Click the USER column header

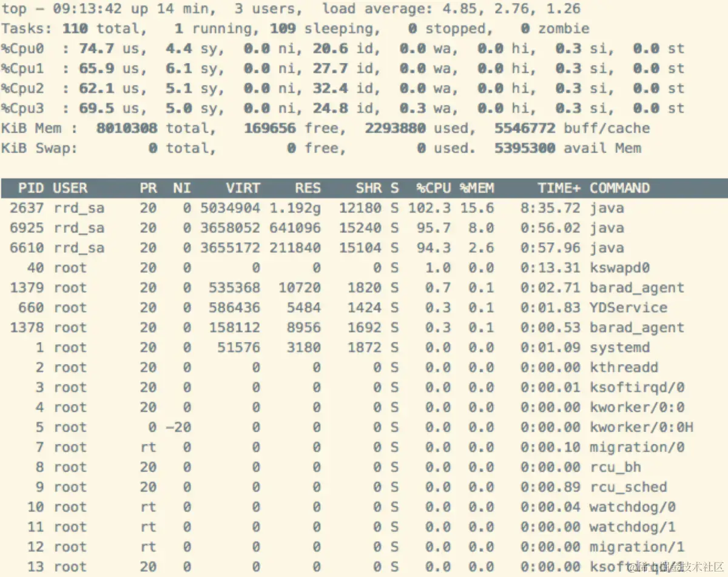70,188
